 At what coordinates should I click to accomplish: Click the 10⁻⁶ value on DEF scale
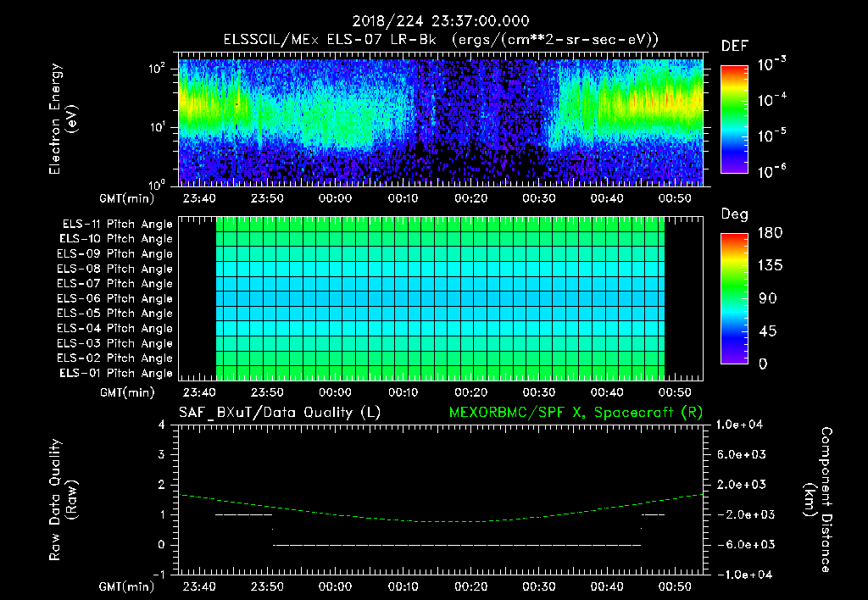pyautogui.click(x=771, y=171)
